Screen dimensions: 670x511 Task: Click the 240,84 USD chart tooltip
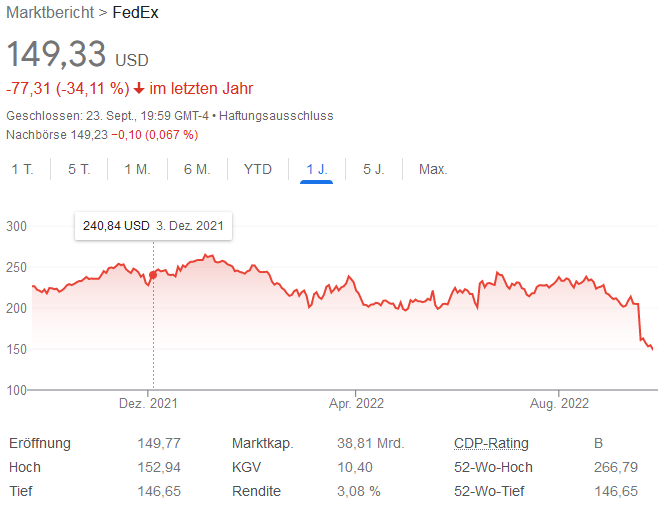153,226
